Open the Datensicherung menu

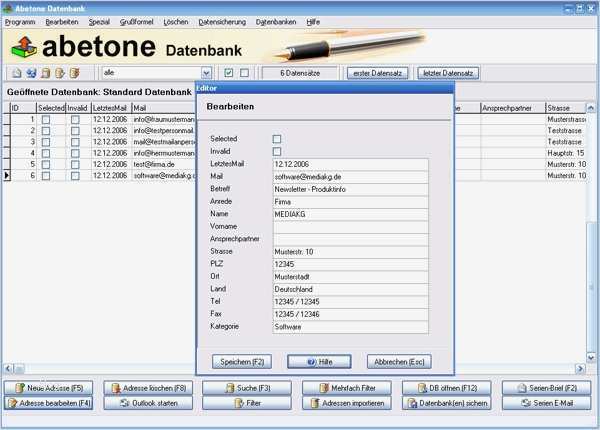pyautogui.click(x=222, y=22)
